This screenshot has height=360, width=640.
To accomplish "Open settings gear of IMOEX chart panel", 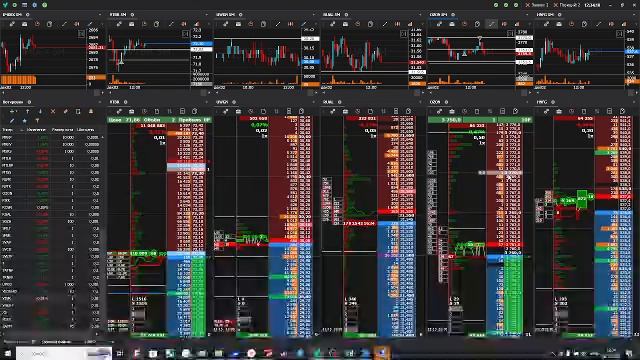I will pyautogui.click(x=28, y=15).
